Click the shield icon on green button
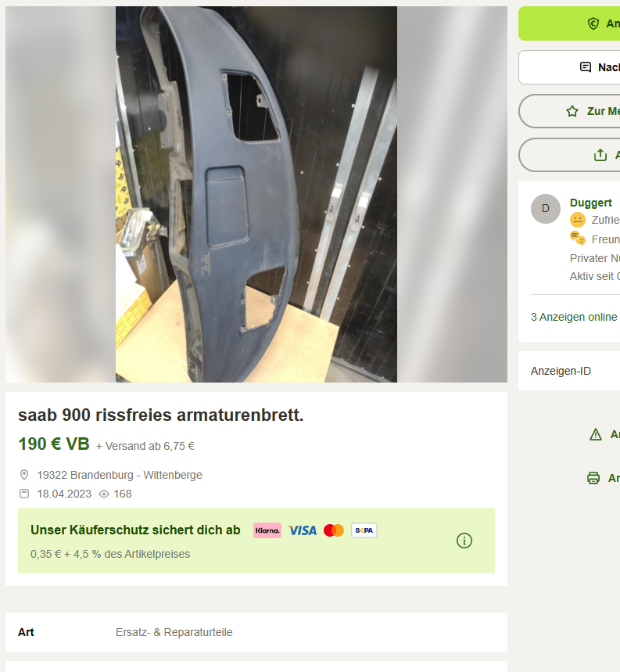 [x=593, y=23]
